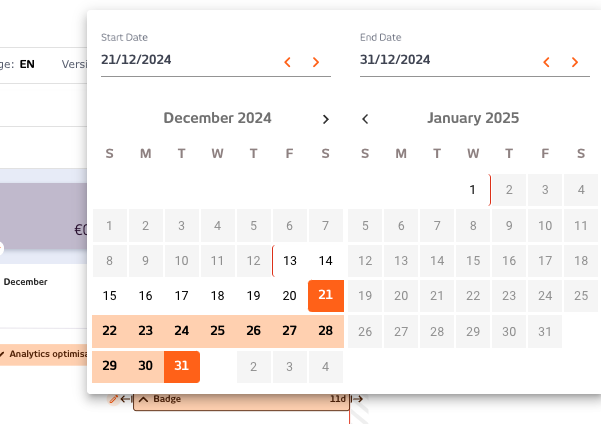Click previous day arrow for End Date
The height and width of the screenshot is (424, 601).
click(547, 62)
